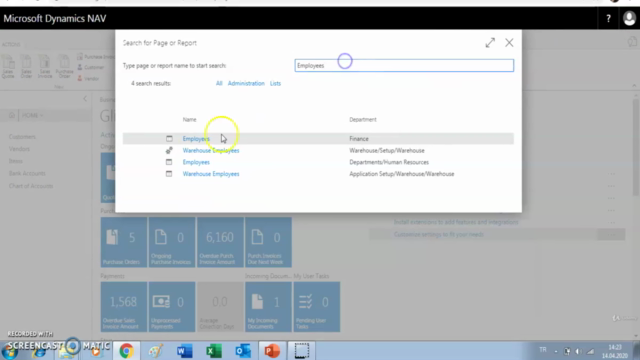
Task: Collapse the ribbon with the chevron
Action: (x=634, y=85)
